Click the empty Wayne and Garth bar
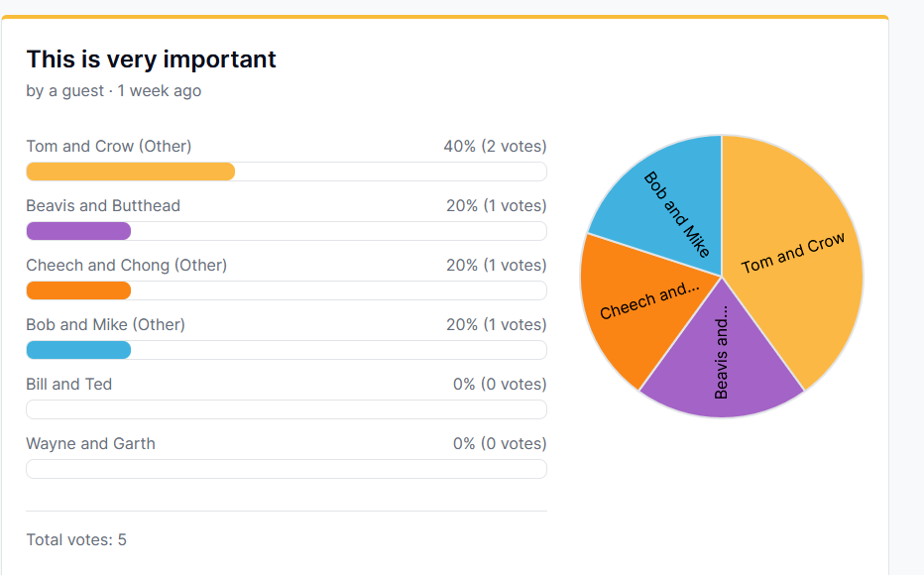The image size is (924, 575). click(287, 469)
